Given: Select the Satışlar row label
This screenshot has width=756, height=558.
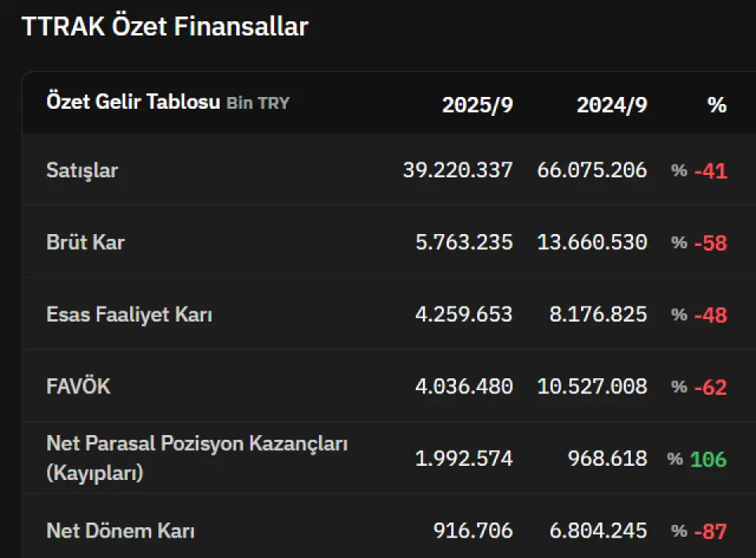Looking at the screenshot, I should coord(82,169).
